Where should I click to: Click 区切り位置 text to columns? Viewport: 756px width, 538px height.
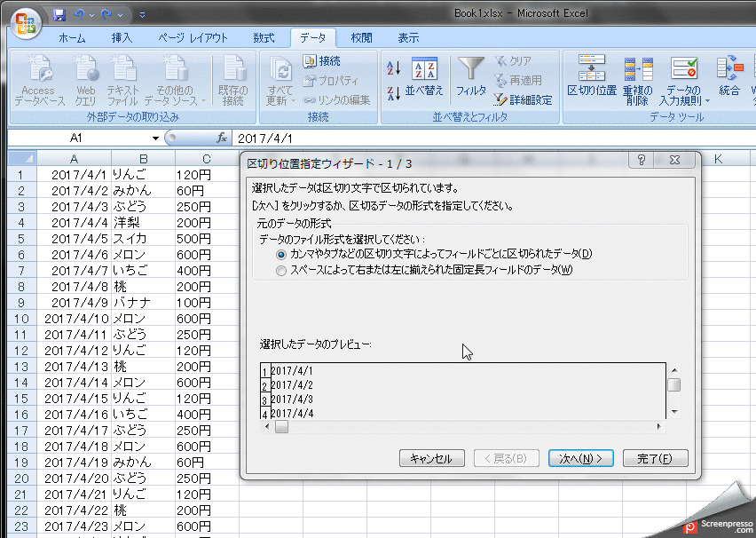coord(592,75)
